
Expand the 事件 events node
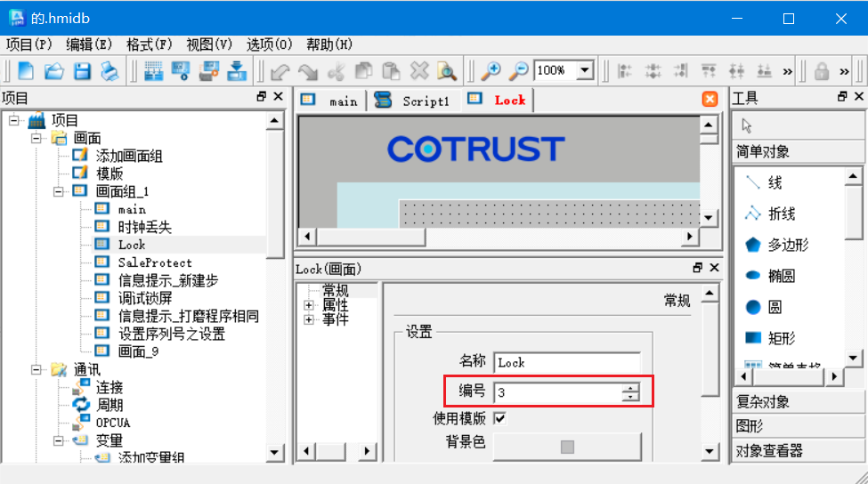tap(309, 319)
